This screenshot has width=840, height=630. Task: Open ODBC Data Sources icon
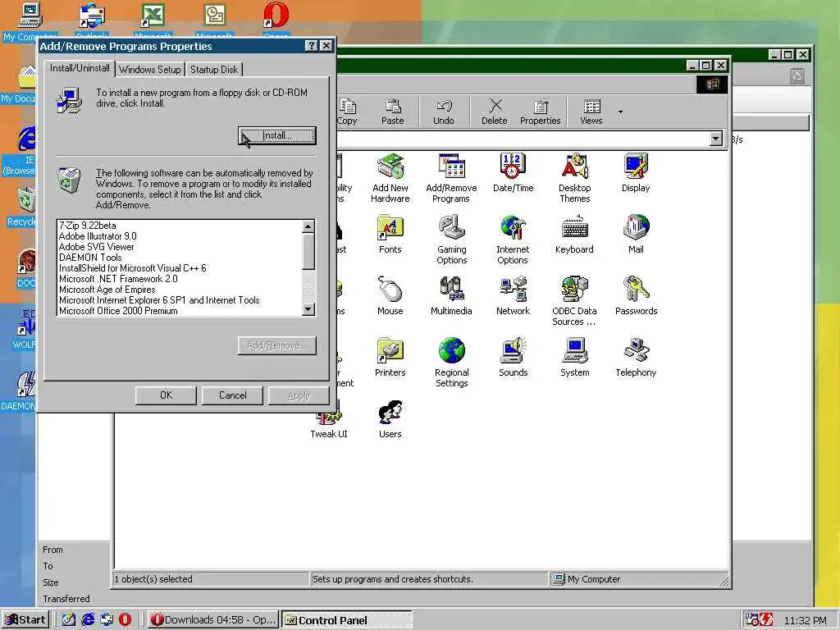point(574,302)
